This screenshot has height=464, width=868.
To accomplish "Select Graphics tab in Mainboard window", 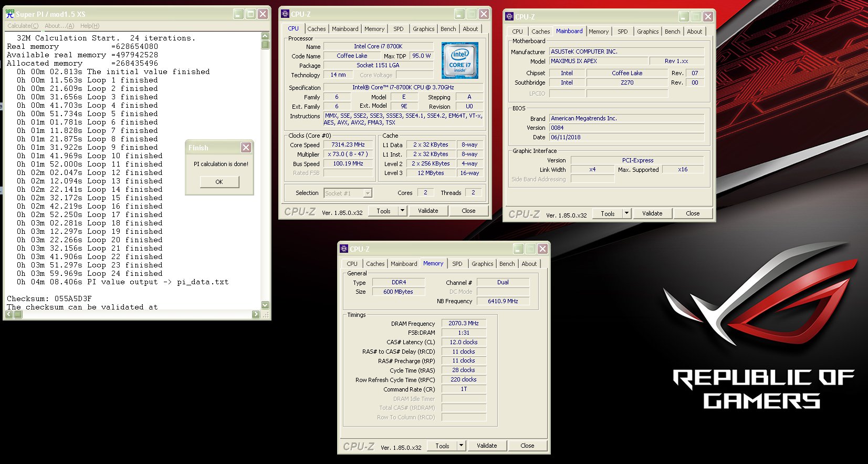I will pyautogui.click(x=647, y=32).
